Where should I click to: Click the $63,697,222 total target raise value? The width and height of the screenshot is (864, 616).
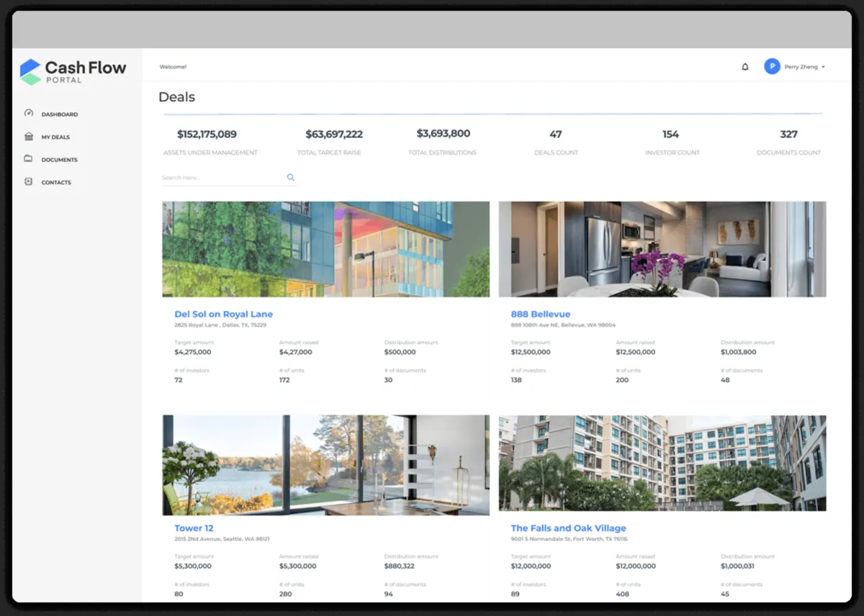point(334,134)
